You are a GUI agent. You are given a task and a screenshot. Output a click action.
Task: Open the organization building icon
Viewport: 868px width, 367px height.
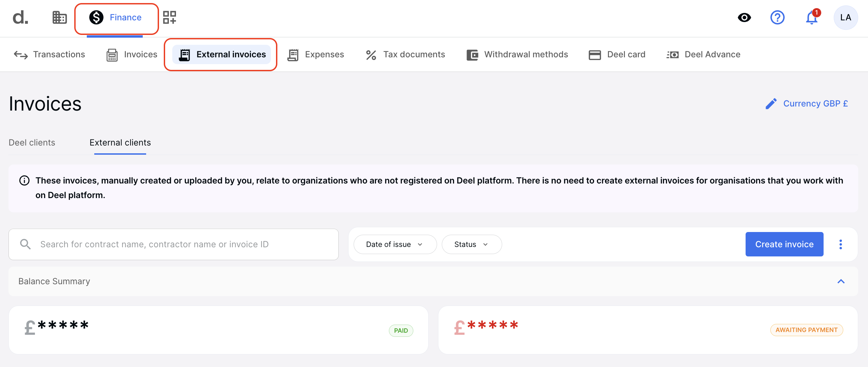click(60, 17)
